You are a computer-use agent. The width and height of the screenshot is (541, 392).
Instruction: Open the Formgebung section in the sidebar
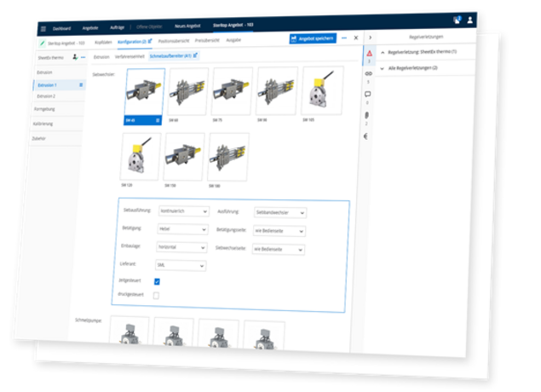pos(44,109)
